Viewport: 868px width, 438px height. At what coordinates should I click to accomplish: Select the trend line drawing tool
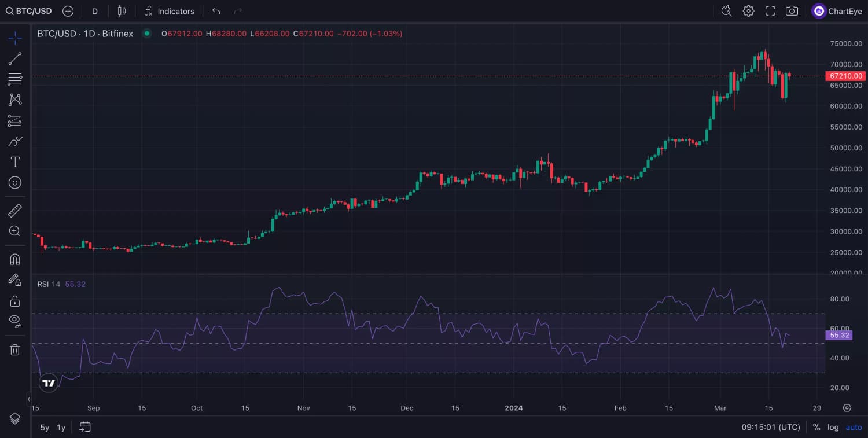tap(15, 58)
